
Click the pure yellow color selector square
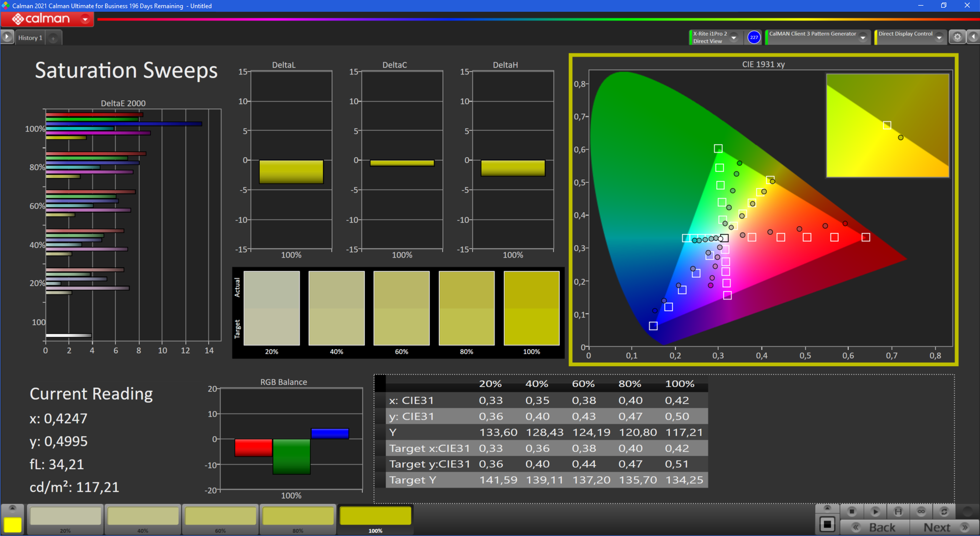tap(13, 524)
